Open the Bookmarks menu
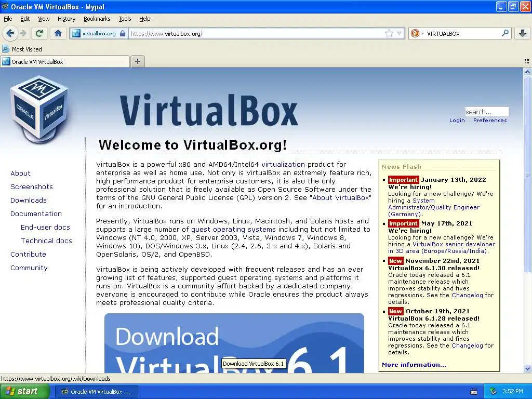Image resolution: width=532 pixels, height=399 pixels. click(97, 19)
